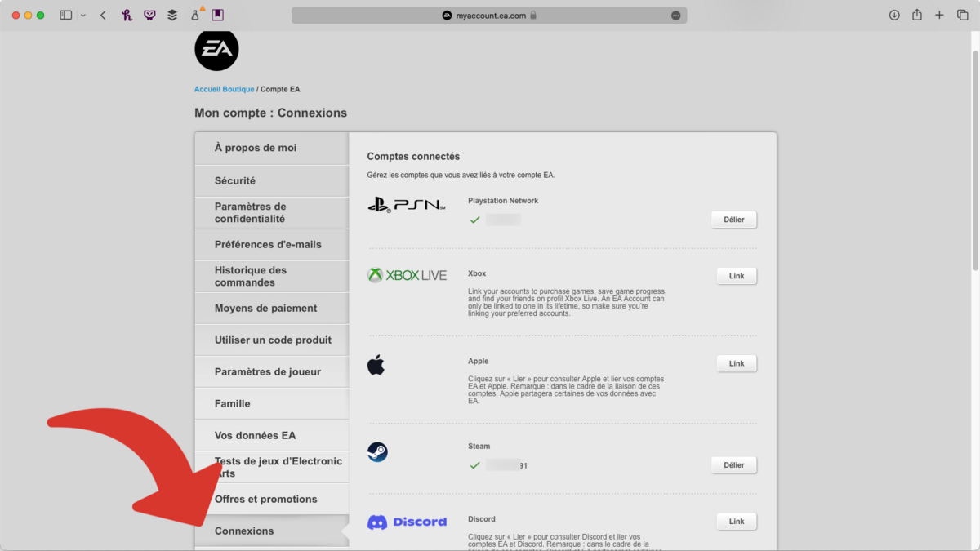The height and width of the screenshot is (551, 980).
Task: Click the Discord logo
Action: [x=407, y=522]
